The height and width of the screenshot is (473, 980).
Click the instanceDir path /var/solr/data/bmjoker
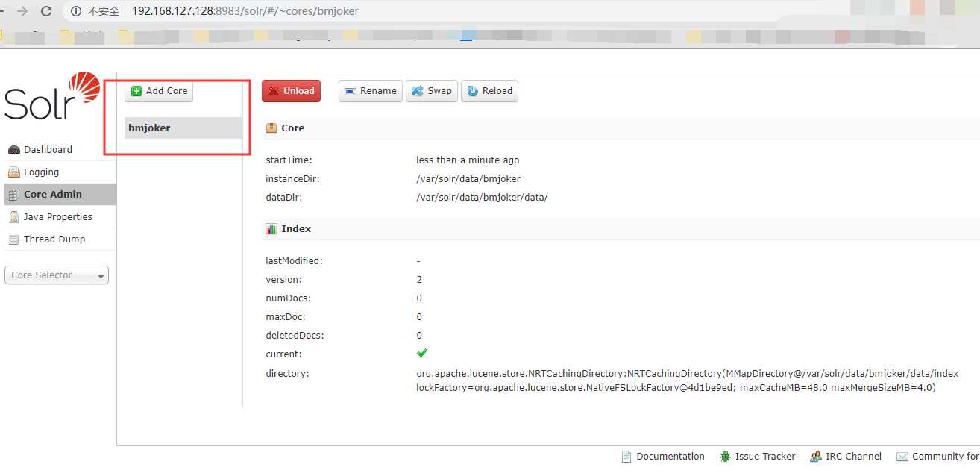[468, 179]
